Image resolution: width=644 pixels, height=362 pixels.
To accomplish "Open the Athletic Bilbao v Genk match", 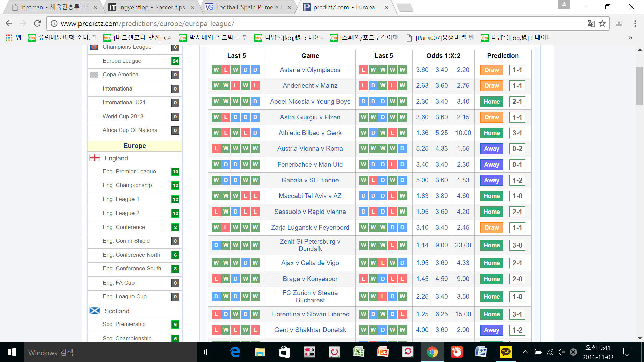I will 310,133.
